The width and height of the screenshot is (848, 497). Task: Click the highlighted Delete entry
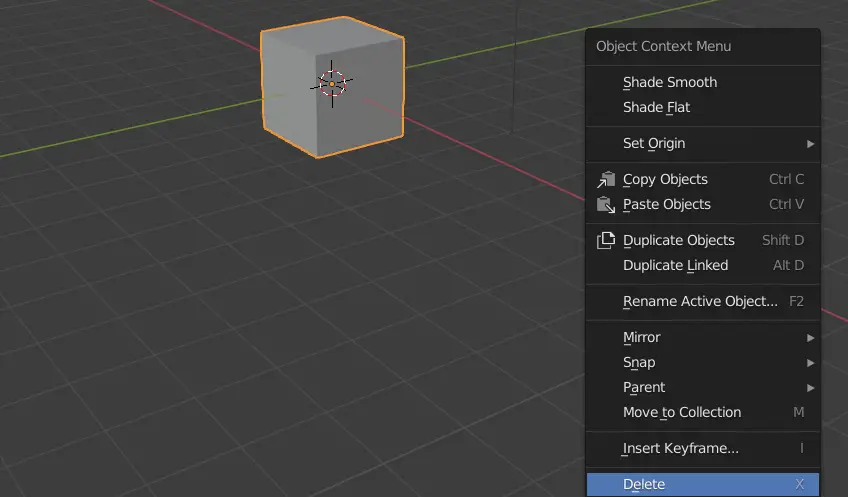703,484
